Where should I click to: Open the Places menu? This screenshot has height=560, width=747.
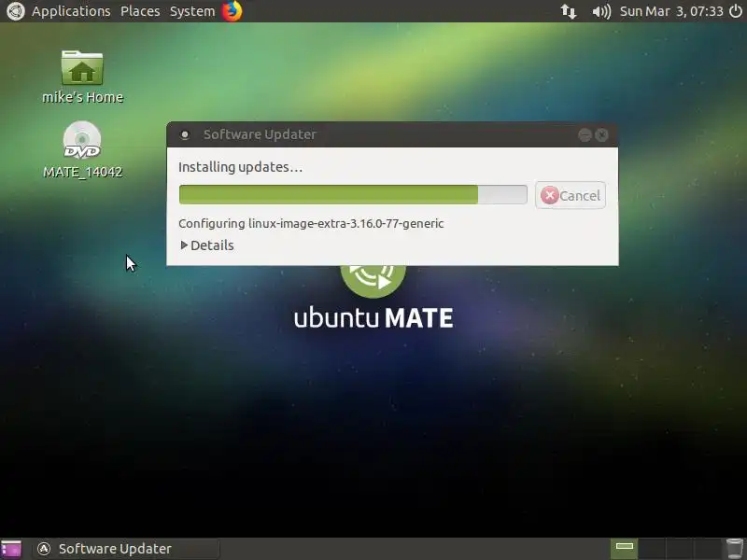tap(140, 11)
